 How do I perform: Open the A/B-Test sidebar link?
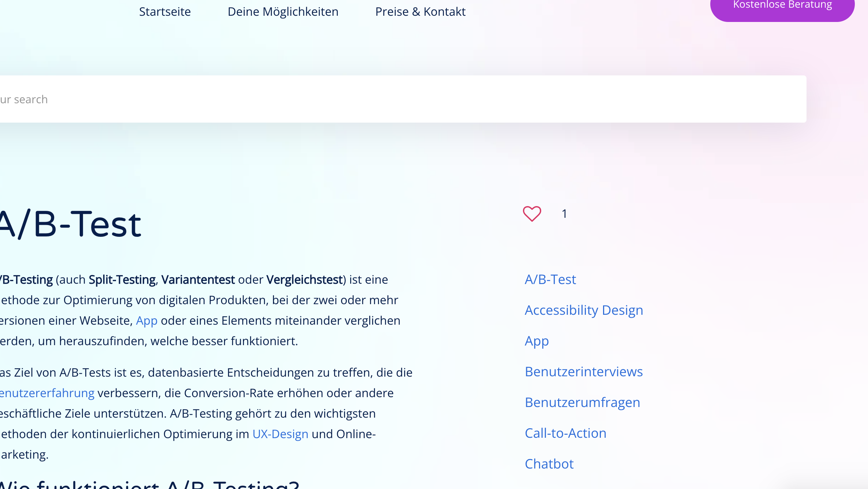click(x=550, y=280)
